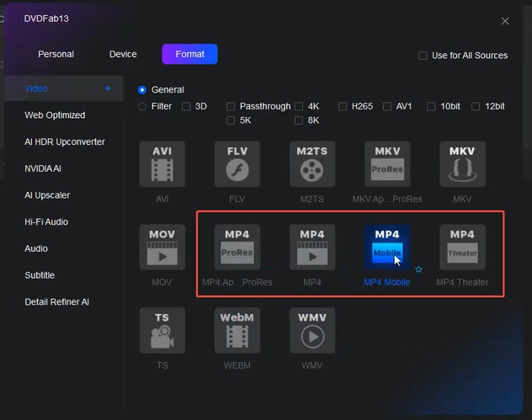Viewport: 532px width, 420px height.
Task: Pick the MP4 Apple ProRes format icon
Action: (x=237, y=247)
